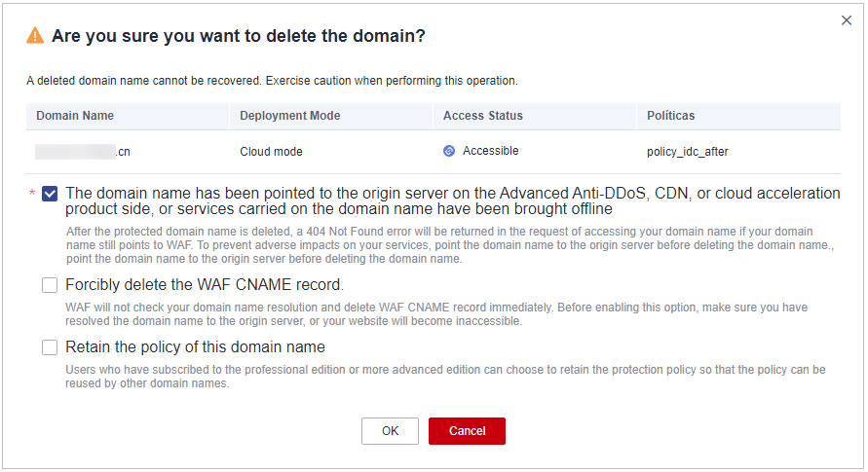The image size is (868, 472).
Task: Close the delete domain dialog
Action: tap(846, 20)
